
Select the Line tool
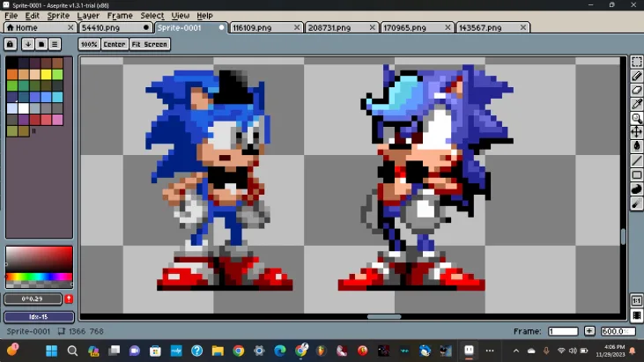pyautogui.click(x=636, y=160)
